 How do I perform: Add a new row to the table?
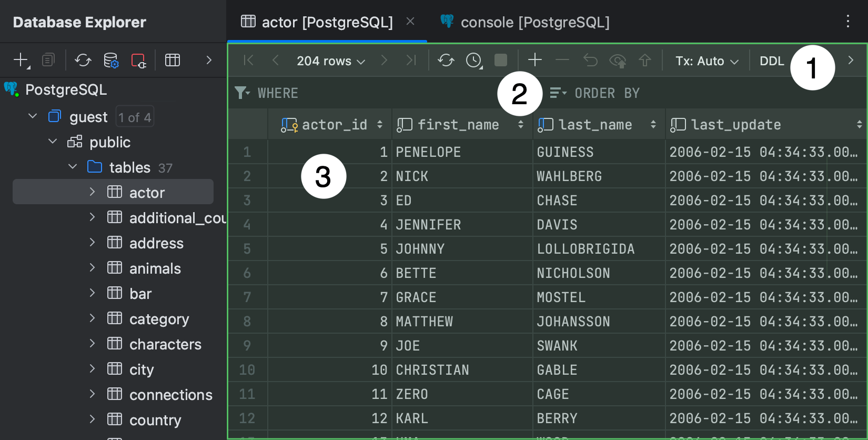click(x=534, y=60)
